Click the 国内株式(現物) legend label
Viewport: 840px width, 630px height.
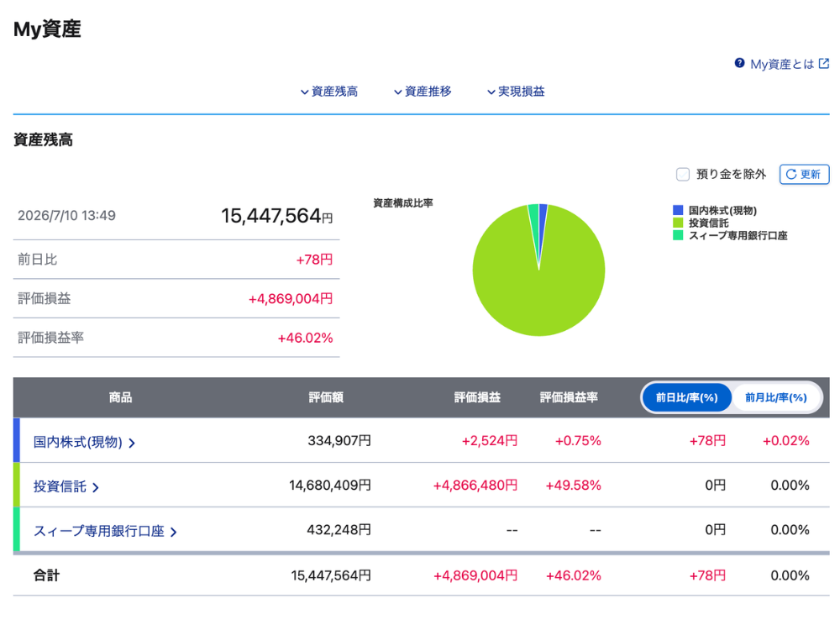(722, 211)
